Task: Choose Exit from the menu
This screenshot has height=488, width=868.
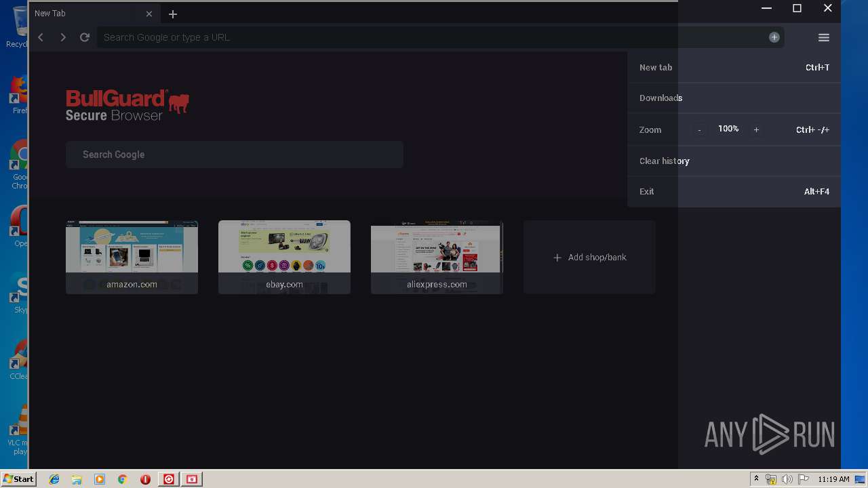Action: click(x=734, y=192)
